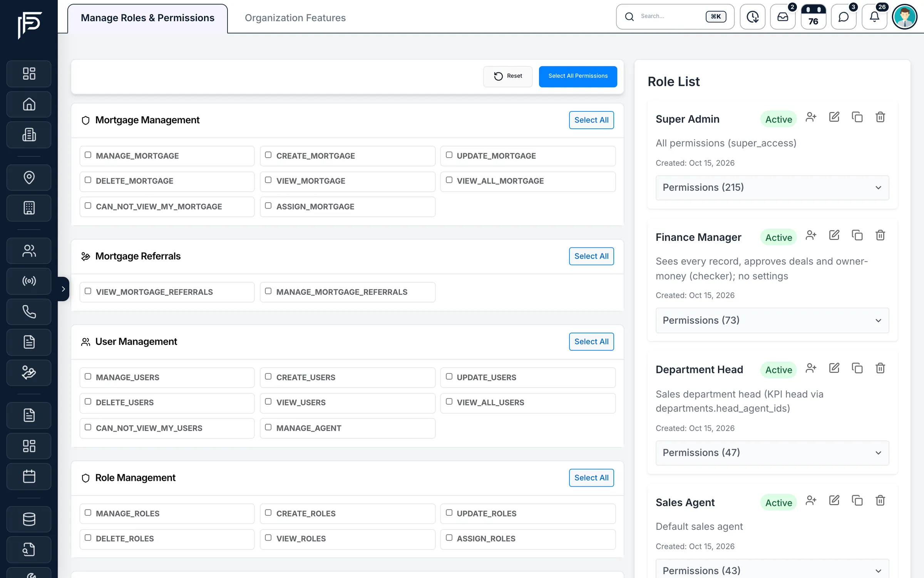
Task: Open the phone calls icon in sidebar
Action: click(x=29, y=311)
